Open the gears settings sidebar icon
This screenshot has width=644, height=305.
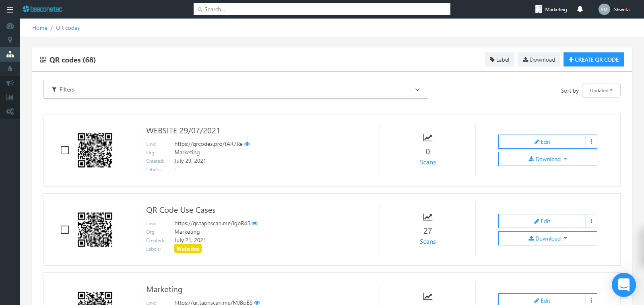[x=10, y=112]
